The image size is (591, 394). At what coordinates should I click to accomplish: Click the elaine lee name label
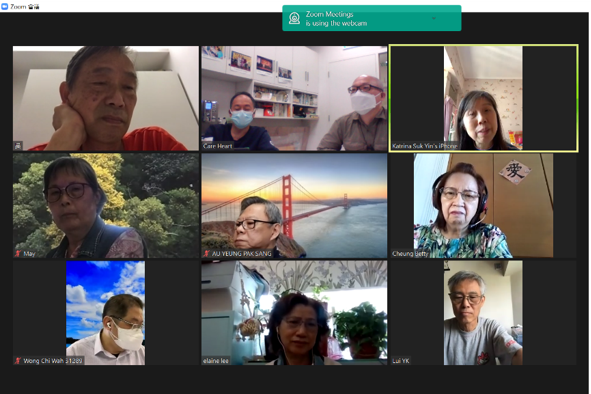[x=216, y=361]
